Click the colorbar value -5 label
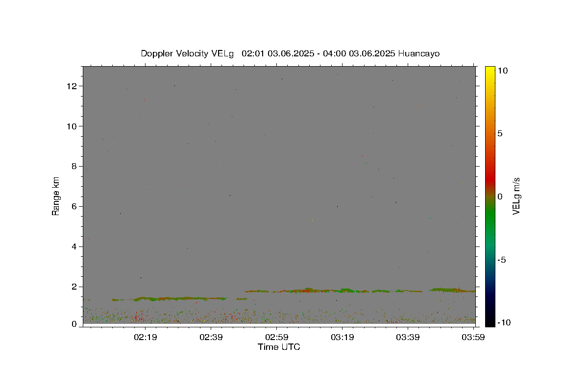The image size is (588, 392). [502, 260]
